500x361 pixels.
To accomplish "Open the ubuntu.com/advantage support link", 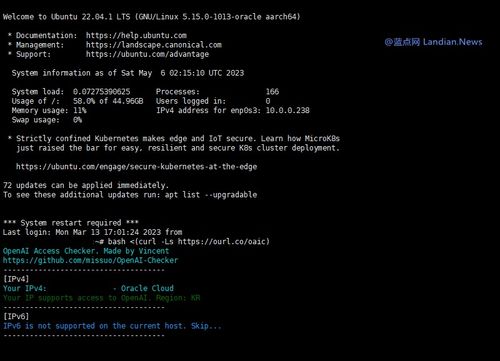I will coord(147,54).
